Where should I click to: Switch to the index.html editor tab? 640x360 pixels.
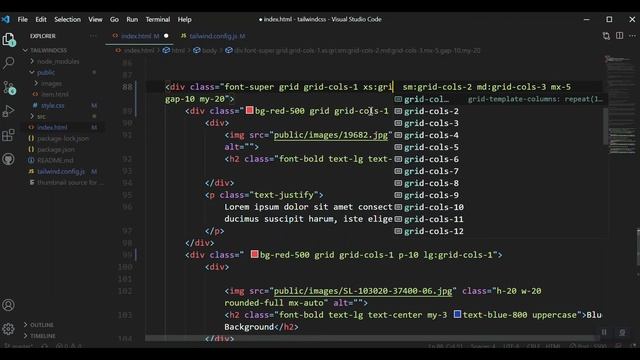pyautogui.click(x=140, y=36)
